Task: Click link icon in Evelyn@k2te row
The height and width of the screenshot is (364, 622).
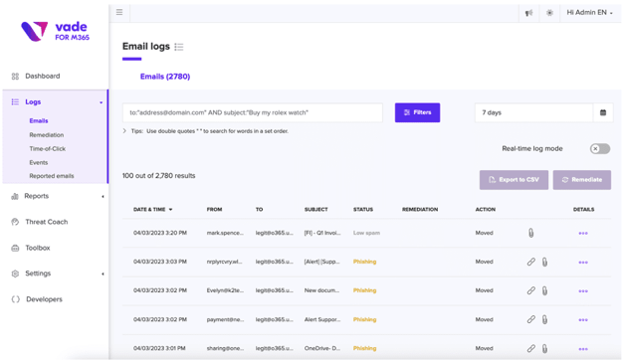Action: pyautogui.click(x=530, y=290)
